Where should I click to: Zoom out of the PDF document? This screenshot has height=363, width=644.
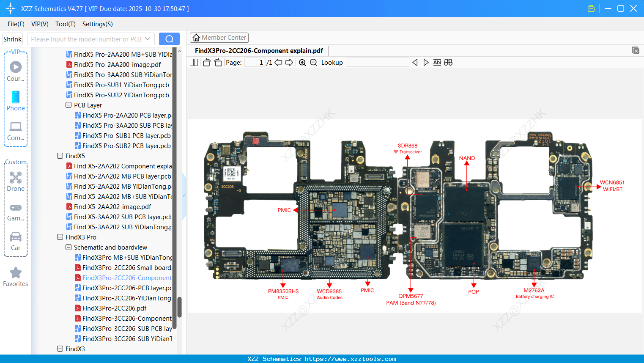[x=313, y=62]
